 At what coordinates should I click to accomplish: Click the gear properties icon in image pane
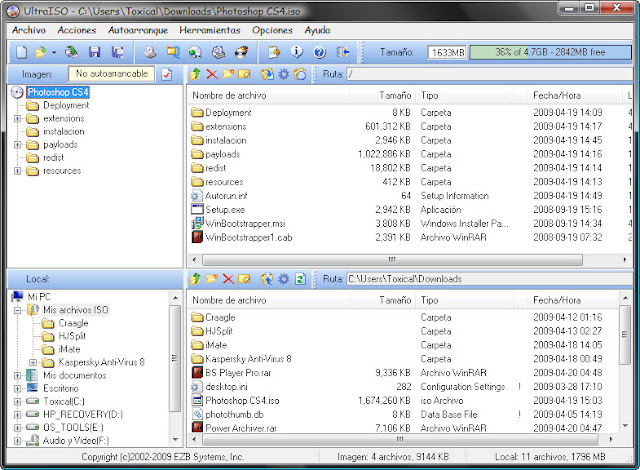284,74
